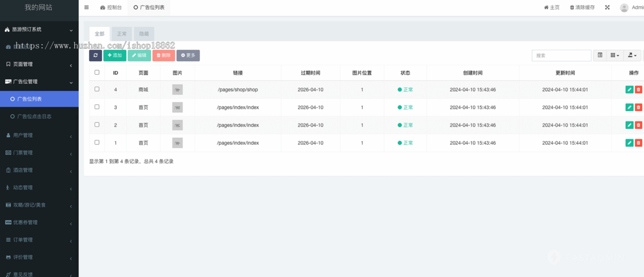This screenshot has width=644, height=277.
Task: Switch to the 正常 filter tab
Action: click(122, 34)
